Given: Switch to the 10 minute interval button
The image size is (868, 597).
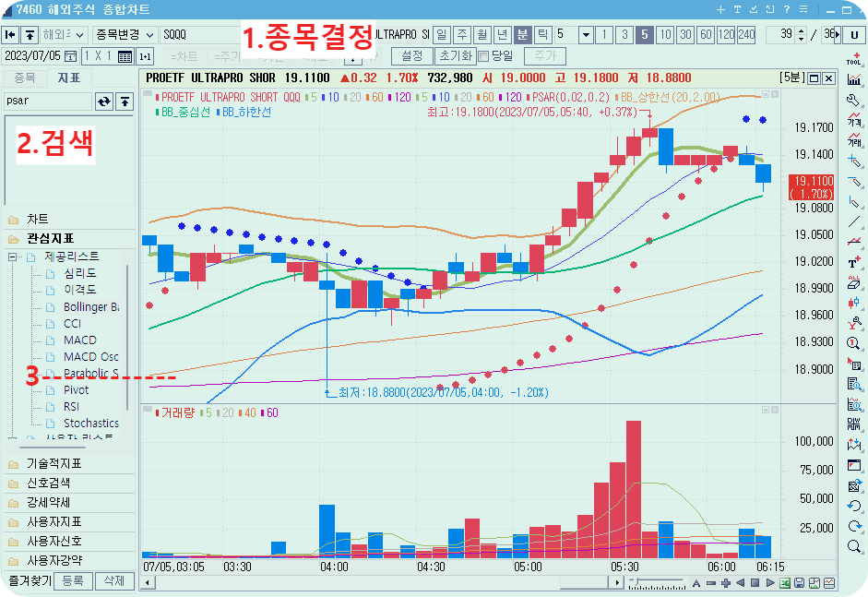Looking at the screenshot, I should [x=665, y=35].
